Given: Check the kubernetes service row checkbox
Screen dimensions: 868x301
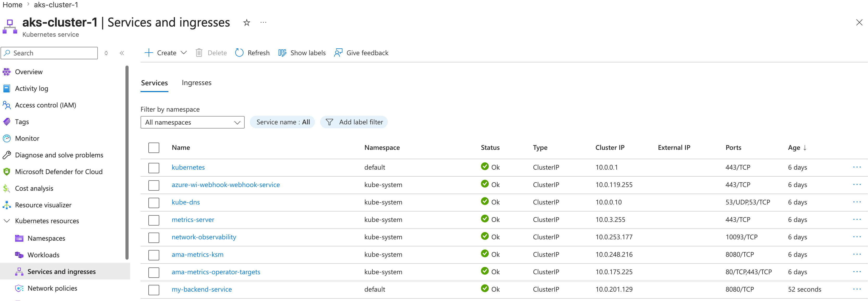Looking at the screenshot, I should (154, 168).
